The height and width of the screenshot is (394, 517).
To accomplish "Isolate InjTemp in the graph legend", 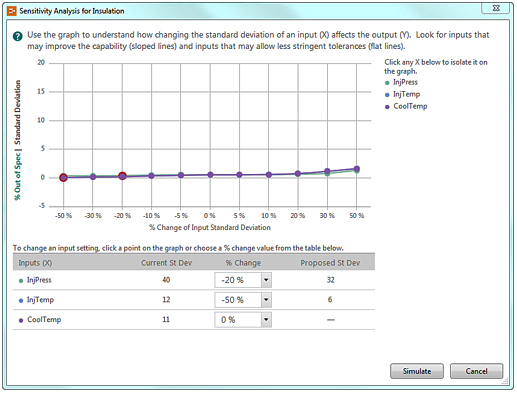I will coord(402,94).
